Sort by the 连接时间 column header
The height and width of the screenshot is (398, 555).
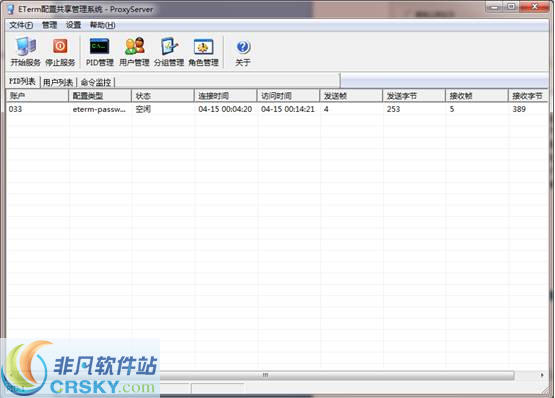(225, 96)
